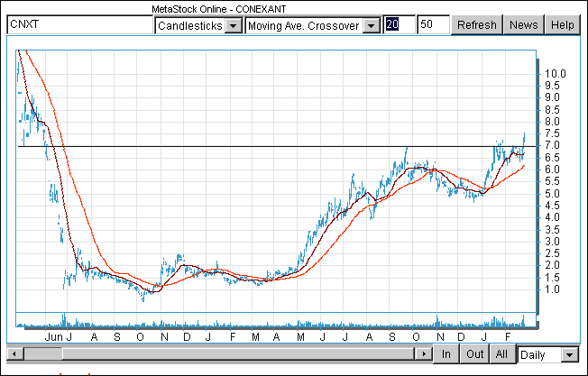Click the MetaStock Online - CONEXANT title

point(219,9)
